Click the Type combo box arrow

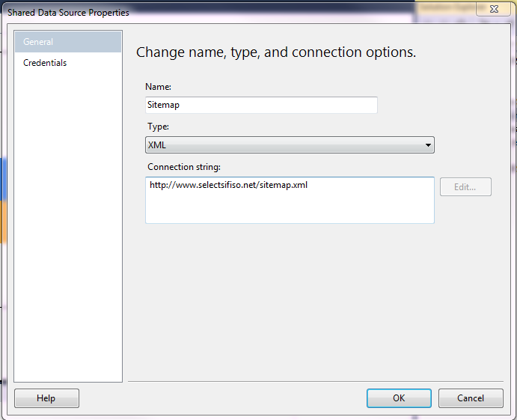pos(428,145)
